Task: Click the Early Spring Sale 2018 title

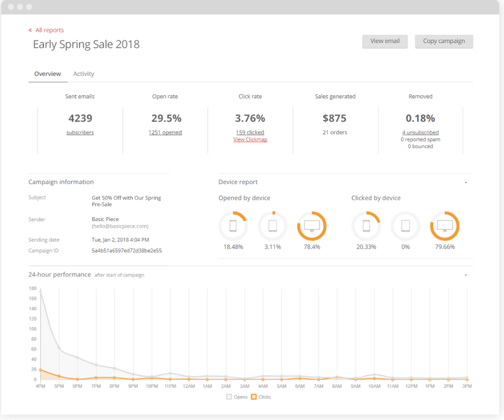Action: [x=86, y=45]
